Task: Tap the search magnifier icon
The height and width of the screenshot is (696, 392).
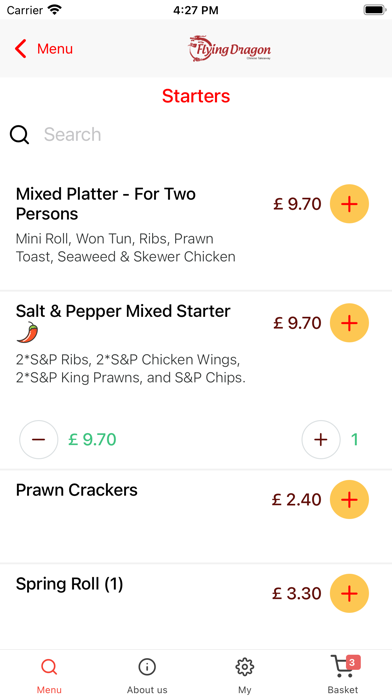Action: coord(20,134)
